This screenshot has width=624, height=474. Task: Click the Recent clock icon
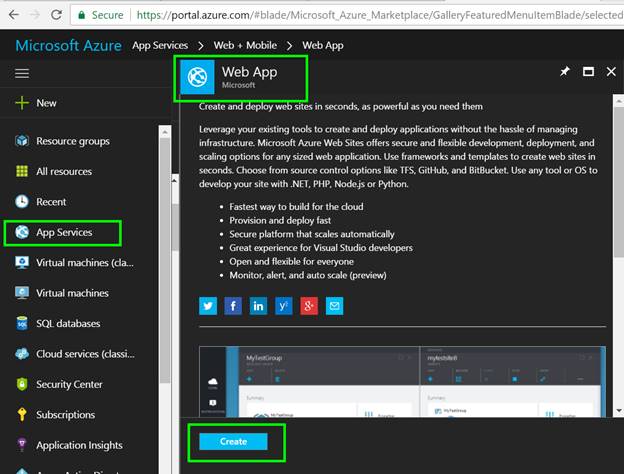pyautogui.click(x=22, y=201)
